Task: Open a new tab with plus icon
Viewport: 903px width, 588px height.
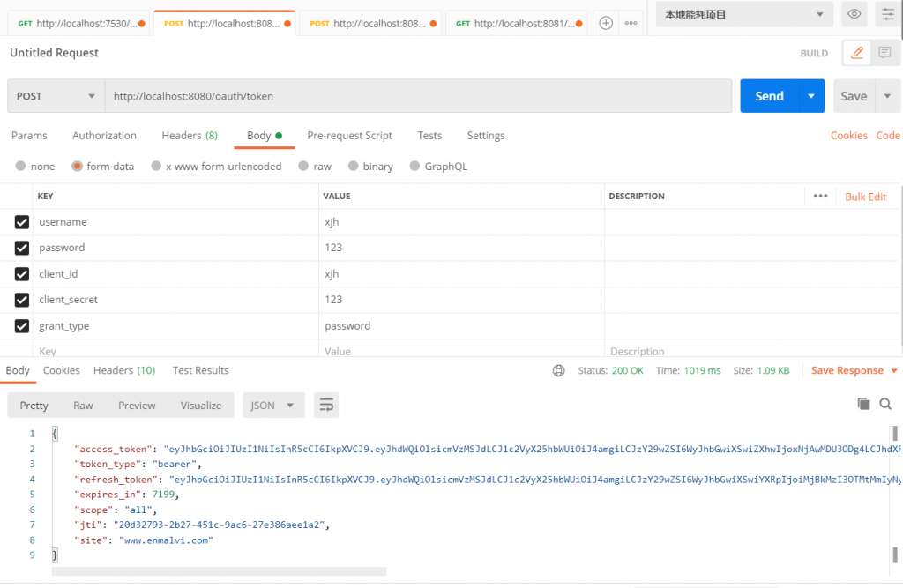Action: [606, 24]
